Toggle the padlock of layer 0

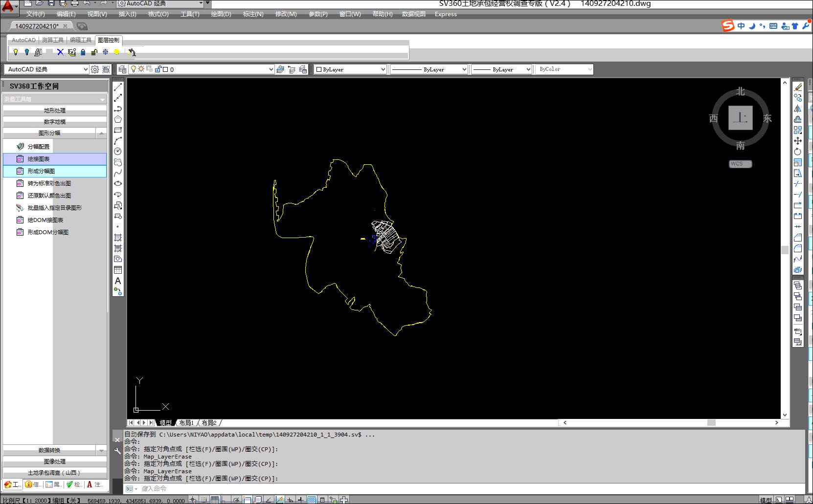point(158,69)
